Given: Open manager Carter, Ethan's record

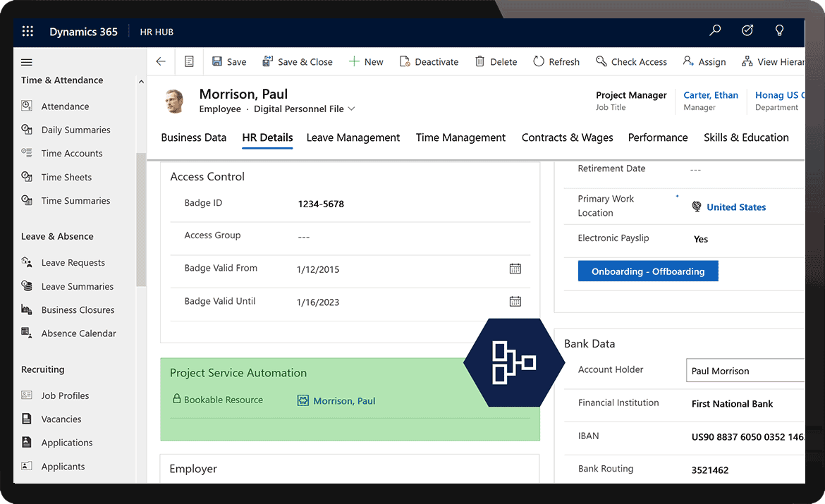Looking at the screenshot, I should (x=710, y=94).
